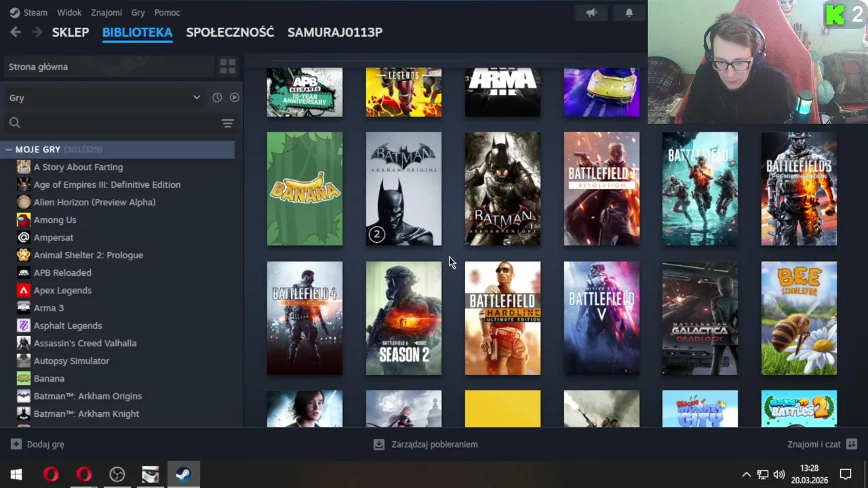Viewport: 868px width, 488px height.
Task: Open Battlefield 3 Premium Edition cover
Action: pyautogui.click(x=799, y=188)
